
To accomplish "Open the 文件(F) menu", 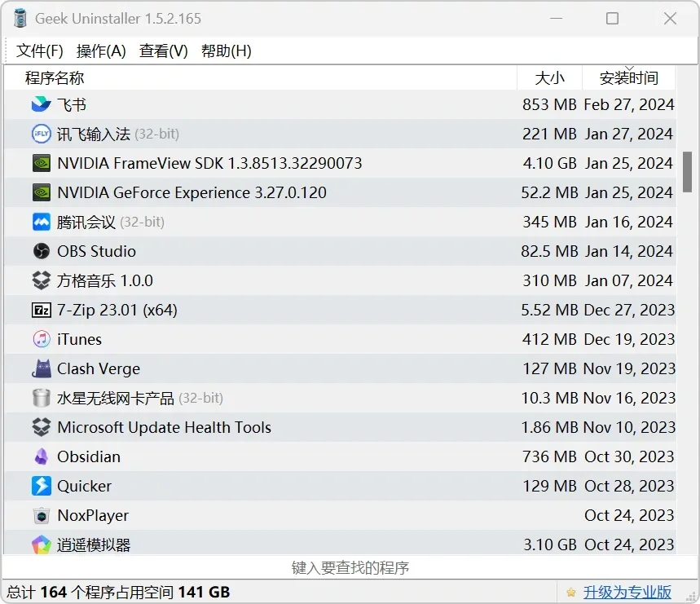I will (x=39, y=51).
